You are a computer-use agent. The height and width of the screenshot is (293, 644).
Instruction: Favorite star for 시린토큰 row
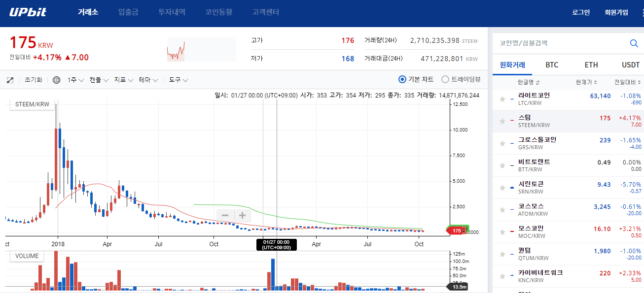coord(502,188)
